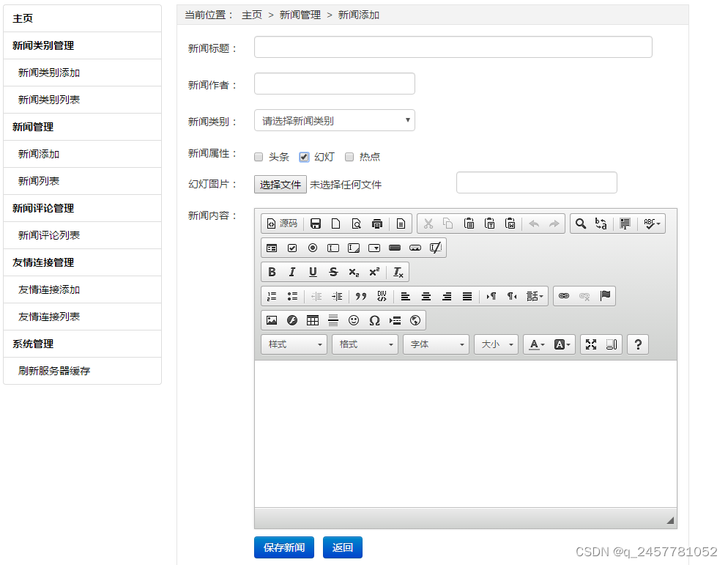The image size is (728, 565).
Task: Apply superscript formatting
Action: 374,272
